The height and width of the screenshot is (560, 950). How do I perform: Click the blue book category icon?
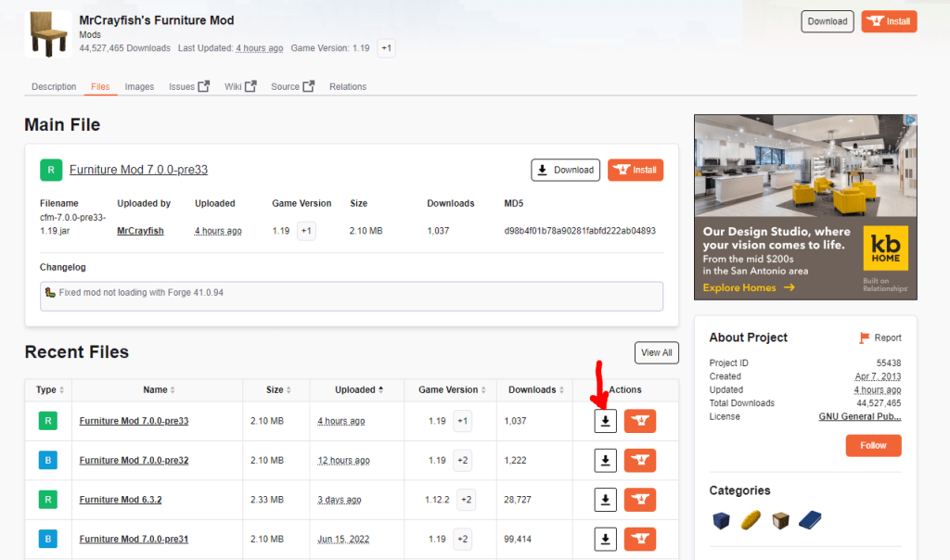coord(810,520)
